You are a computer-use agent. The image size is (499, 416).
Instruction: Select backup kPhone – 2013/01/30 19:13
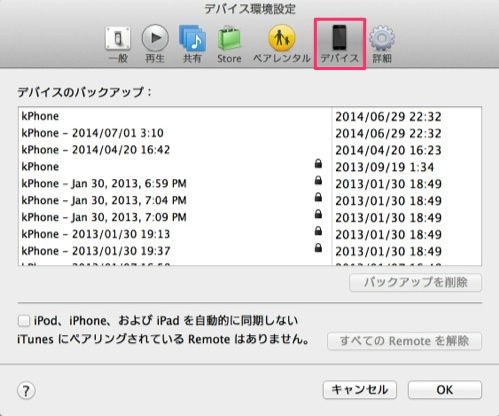click(250, 234)
